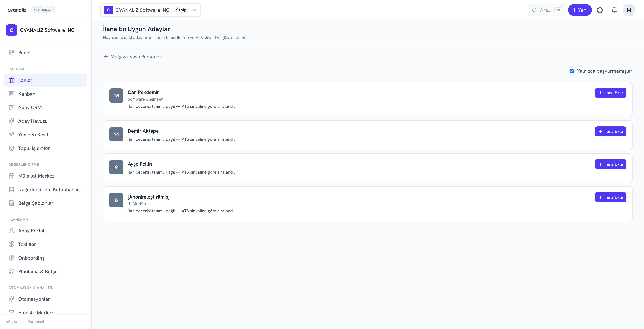The height and width of the screenshot is (329, 644).
Task: Open the Panel dashboard icon
Action: coord(11,53)
